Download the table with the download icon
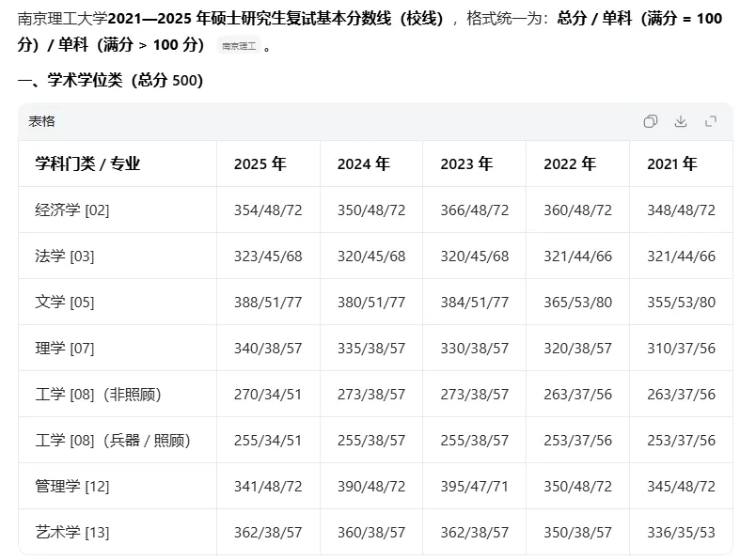The image size is (740, 560). point(680,121)
